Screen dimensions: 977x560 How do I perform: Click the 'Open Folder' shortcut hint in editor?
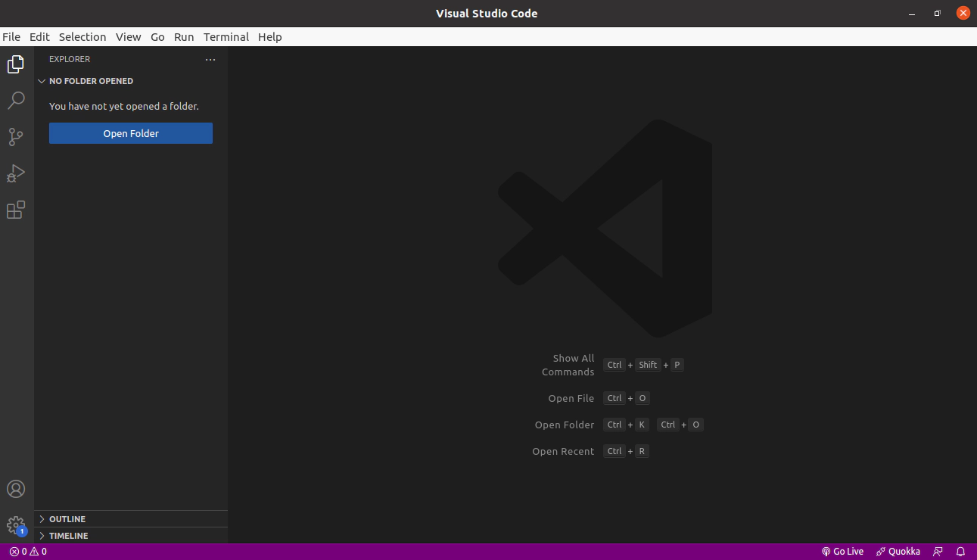pyautogui.click(x=565, y=425)
